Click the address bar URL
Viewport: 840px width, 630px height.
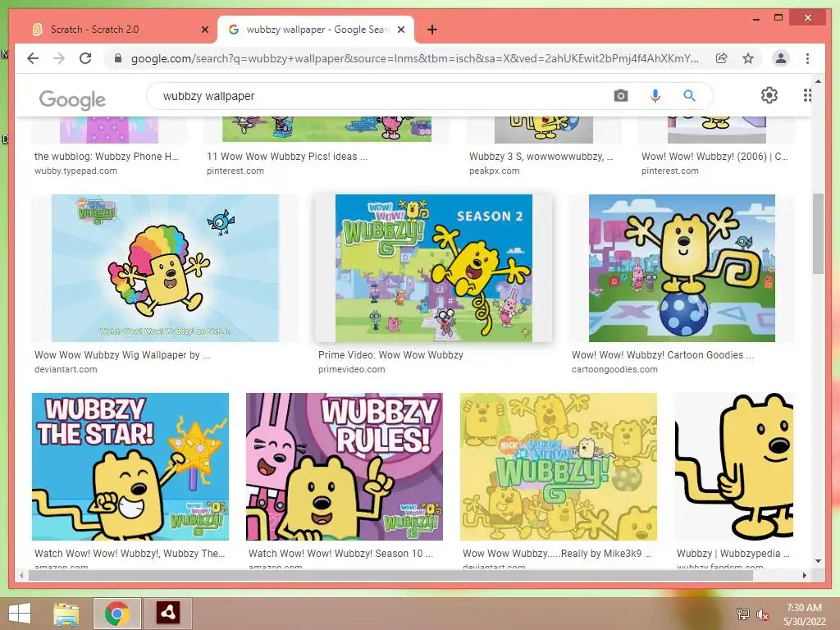414,58
